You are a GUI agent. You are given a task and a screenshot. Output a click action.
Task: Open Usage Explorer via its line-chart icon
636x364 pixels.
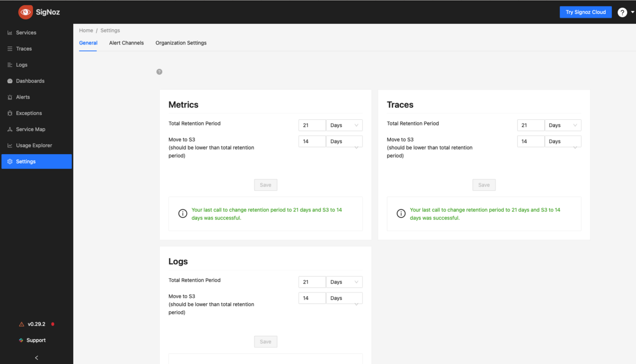[x=10, y=146]
